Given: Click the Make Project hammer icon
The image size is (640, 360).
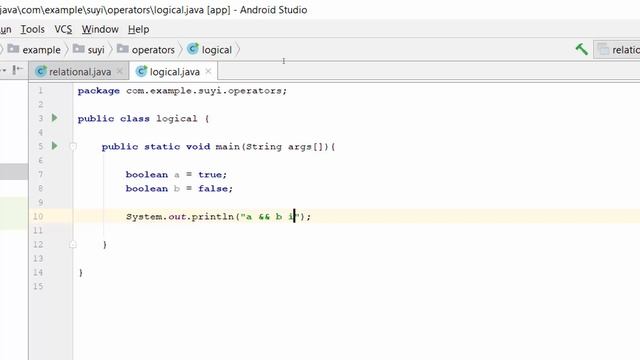Looking at the screenshot, I should click(582, 49).
